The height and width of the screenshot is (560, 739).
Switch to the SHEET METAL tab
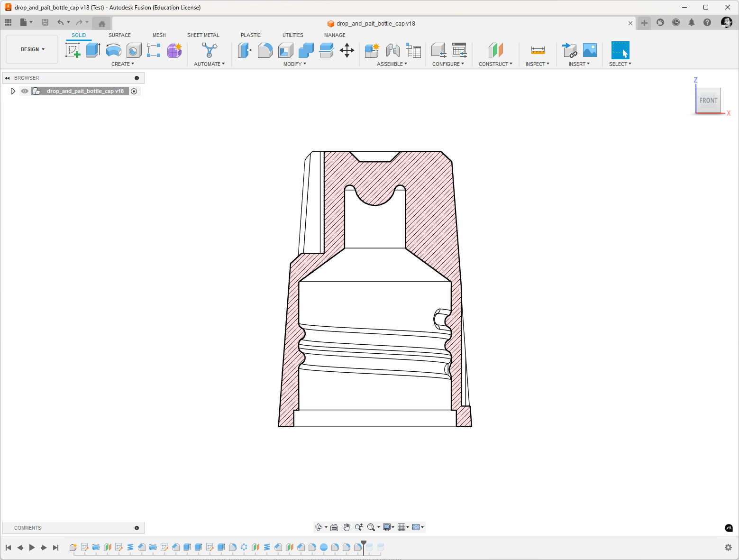pyautogui.click(x=203, y=35)
